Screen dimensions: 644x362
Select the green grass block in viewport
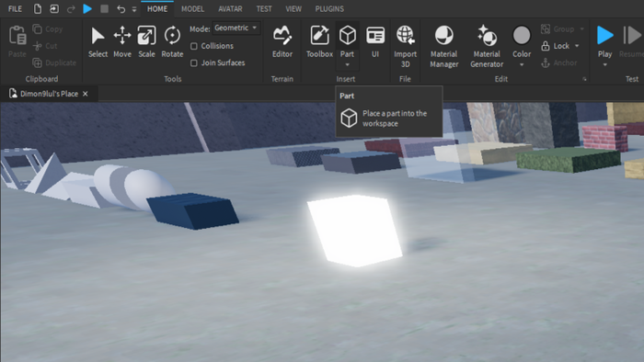pos(569,160)
